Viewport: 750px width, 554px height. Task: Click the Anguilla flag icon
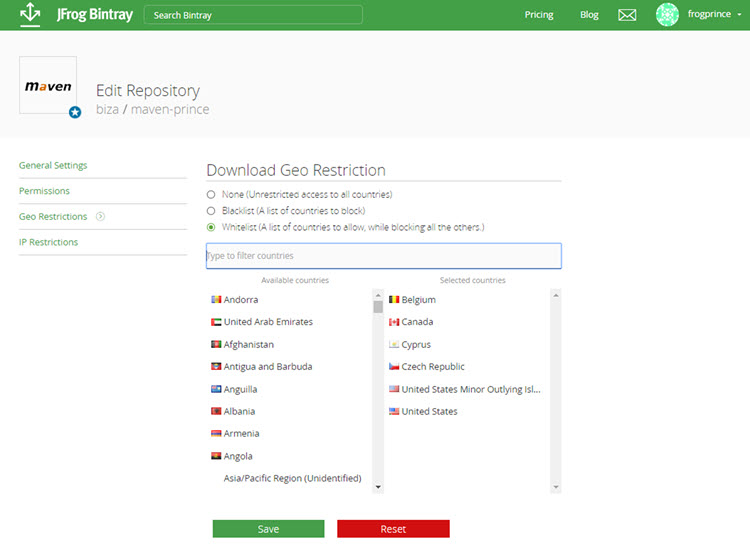216,389
